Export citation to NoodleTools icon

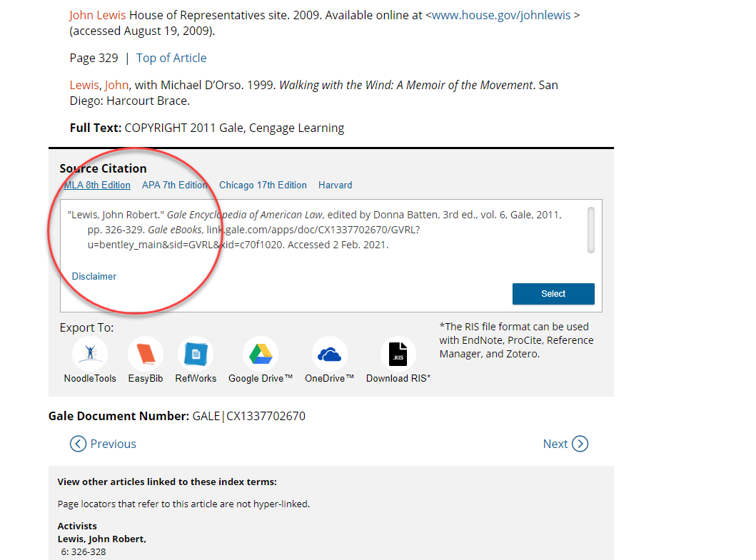click(x=90, y=354)
